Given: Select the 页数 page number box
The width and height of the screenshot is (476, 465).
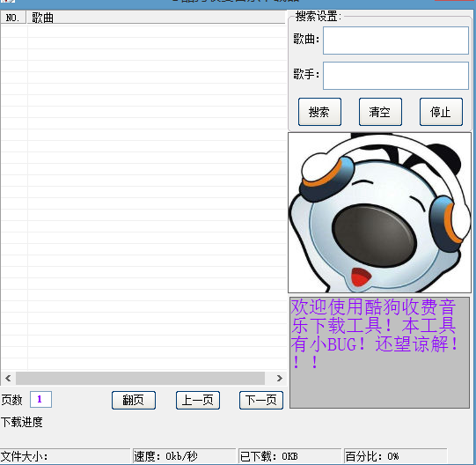Looking at the screenshot, I should click(x=40, y=399).
